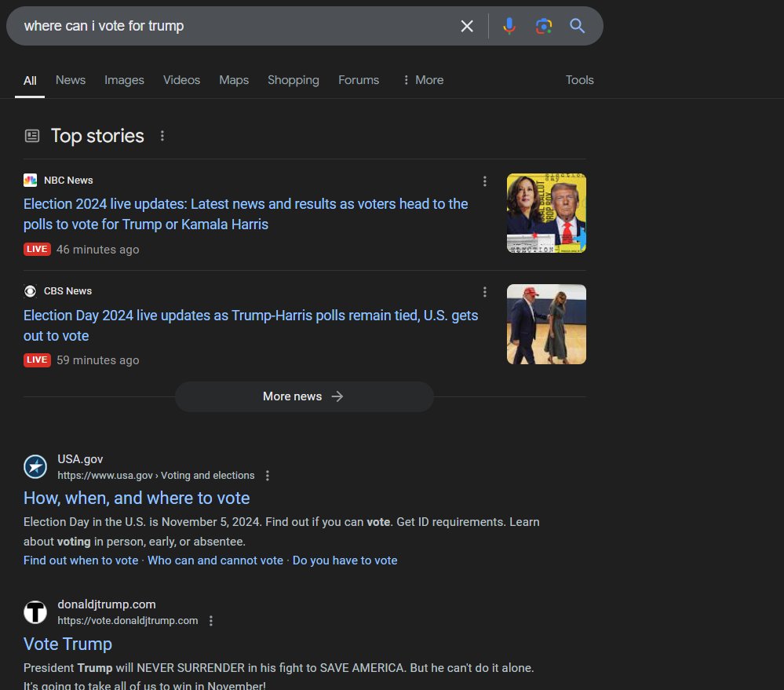Switch to the News tab
The height and width of the screenshot is (690, 784).
(71, 80)
